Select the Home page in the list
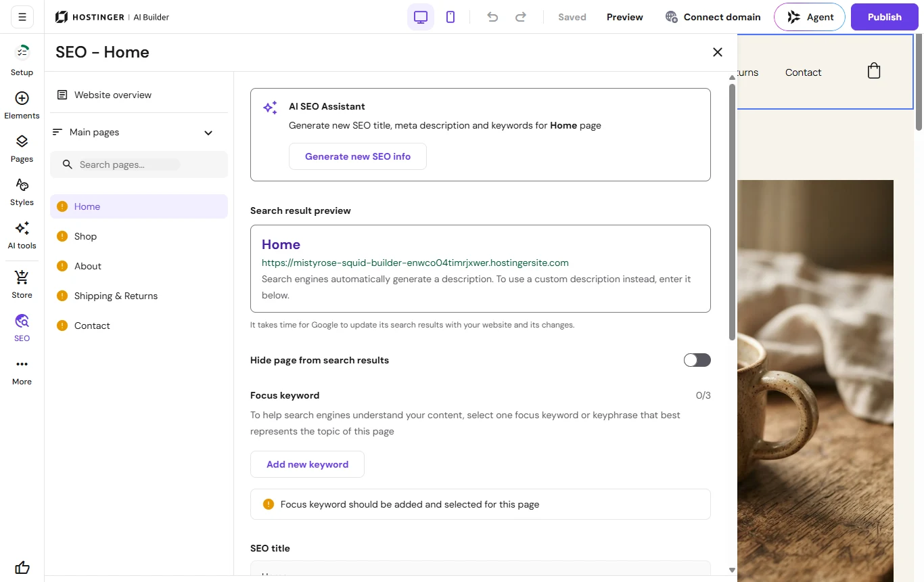 click(x=139, y=206)
